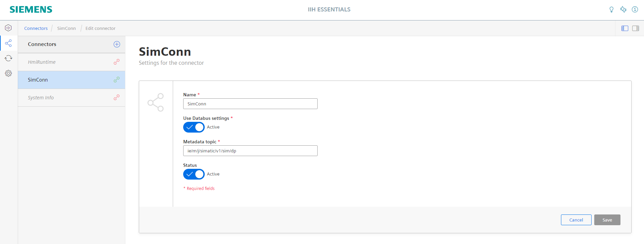Click the Save button
This screenshot has width=644, height=244.
(x=607, y=220)
